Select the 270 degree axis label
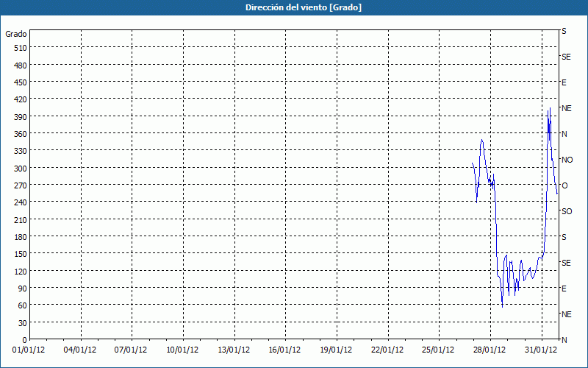Screen dimensions: 588x368 point(21,185)
